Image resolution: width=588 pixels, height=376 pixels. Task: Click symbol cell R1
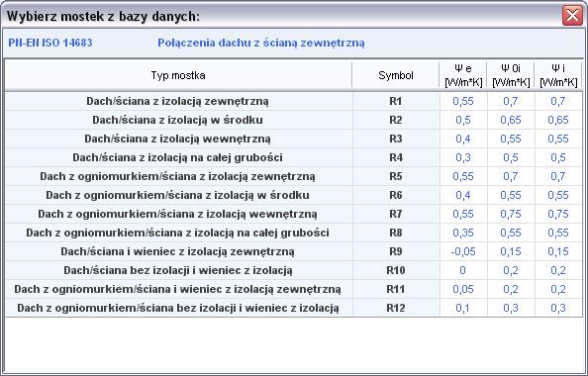396,101
